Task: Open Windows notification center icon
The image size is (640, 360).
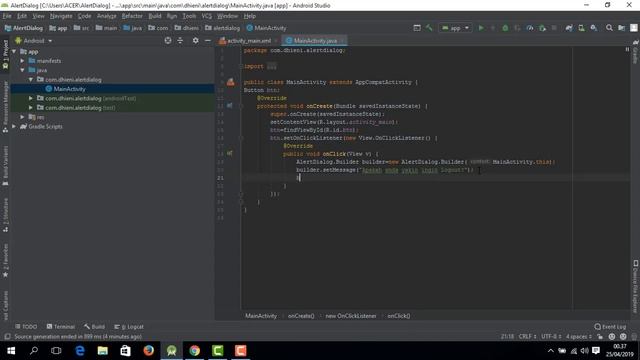Action: (x=596, y=351)
